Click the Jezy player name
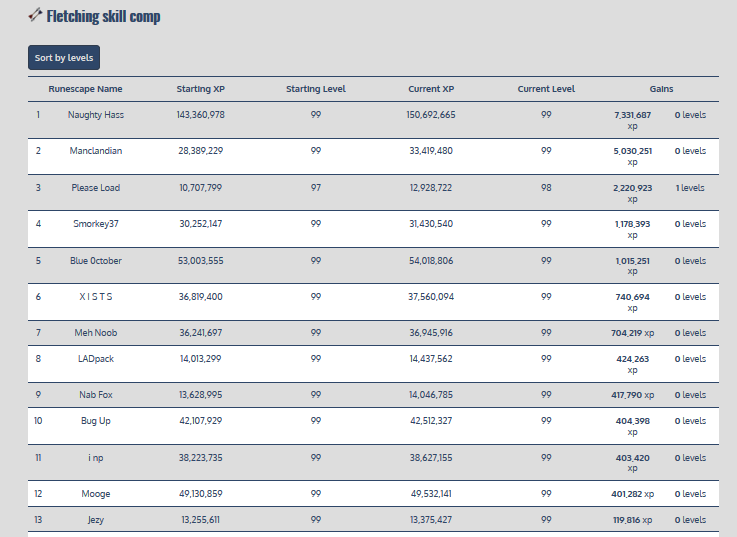737x537 pixels. (96, 520)
